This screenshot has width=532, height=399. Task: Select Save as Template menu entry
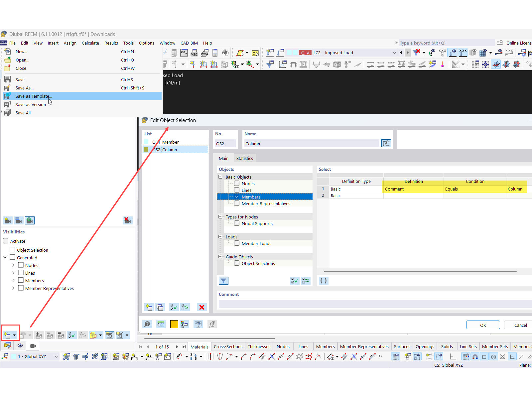82,96
